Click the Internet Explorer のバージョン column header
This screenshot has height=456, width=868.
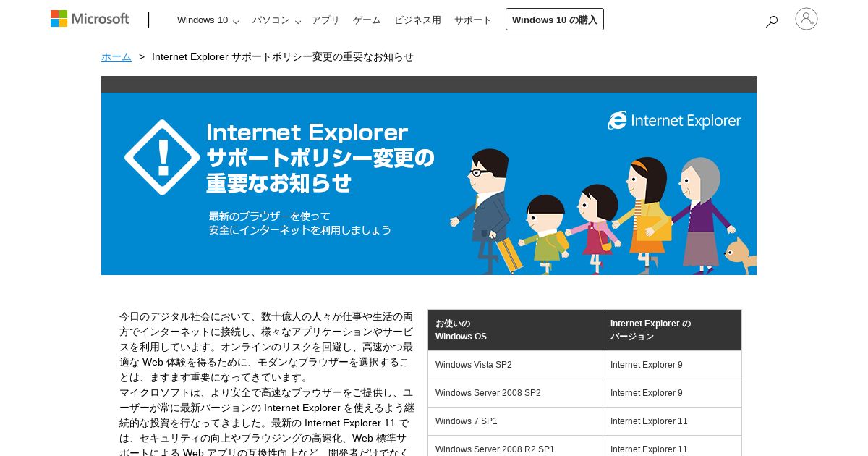[x=672, y=330]
